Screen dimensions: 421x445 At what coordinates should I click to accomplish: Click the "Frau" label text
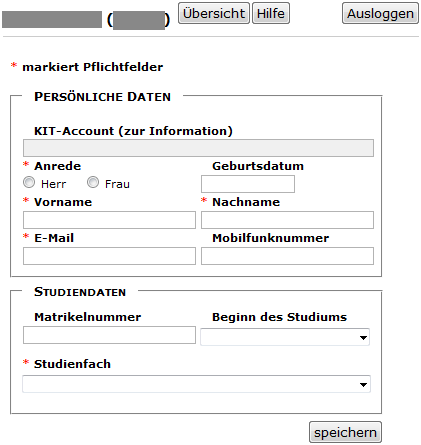[117, 184]
